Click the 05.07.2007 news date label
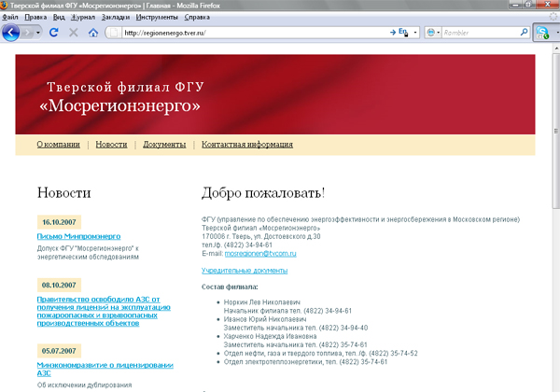 click(59, 351)
